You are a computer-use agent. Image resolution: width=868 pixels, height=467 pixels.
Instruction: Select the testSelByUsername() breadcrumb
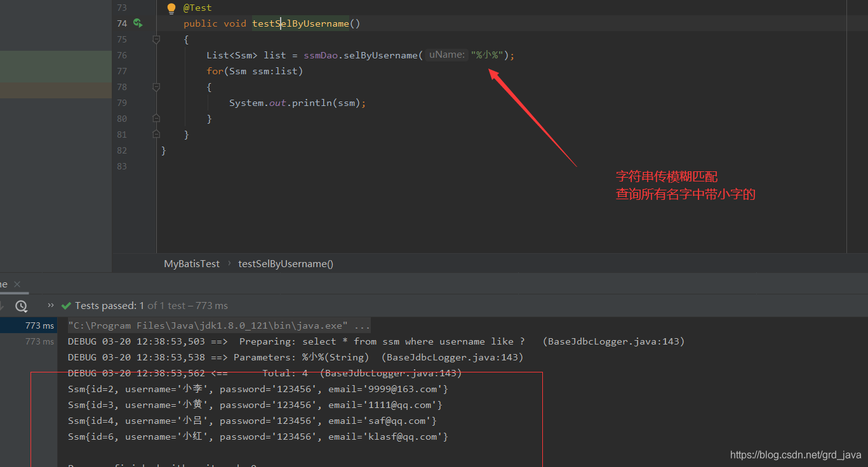(286, 264)
